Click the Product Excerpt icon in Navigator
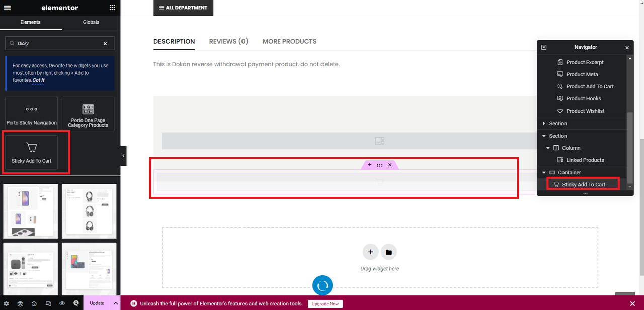 (x=561, y=62)
